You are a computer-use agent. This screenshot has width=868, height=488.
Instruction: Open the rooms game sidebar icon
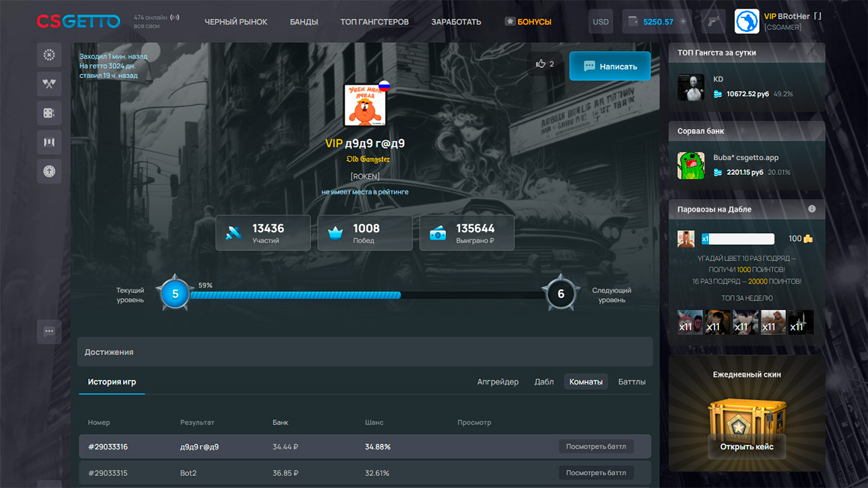click(x=49, y=142)
